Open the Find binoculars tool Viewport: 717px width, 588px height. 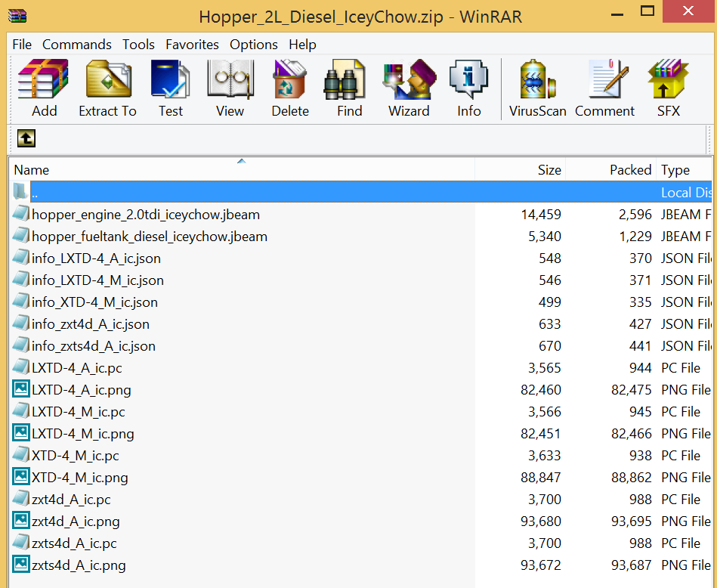345,79
